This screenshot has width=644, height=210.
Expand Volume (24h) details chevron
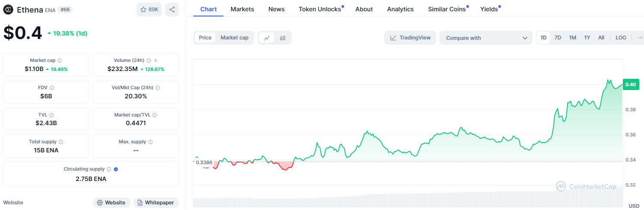pos(156,61)
